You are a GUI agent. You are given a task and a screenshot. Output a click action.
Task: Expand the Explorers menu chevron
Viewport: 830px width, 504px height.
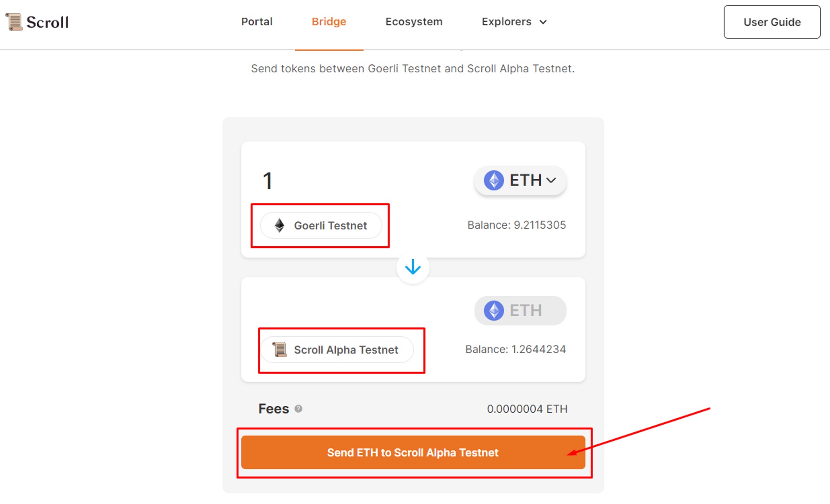tap(543, 22)
